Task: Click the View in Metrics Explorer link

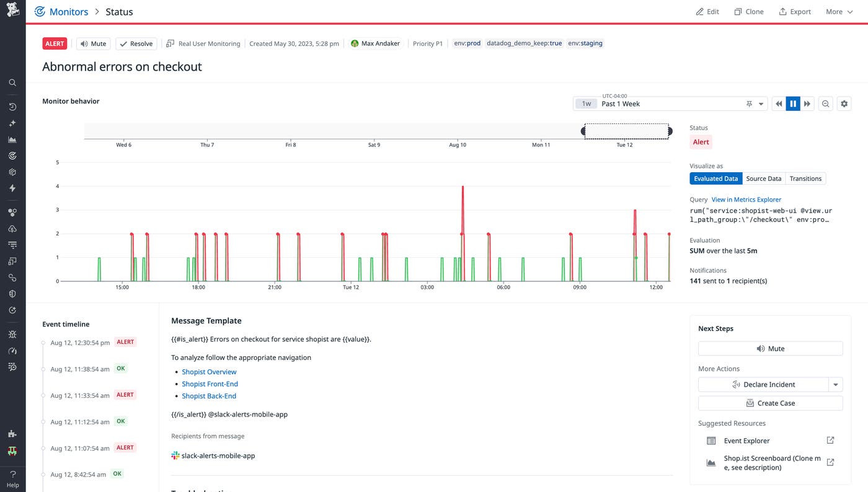Action: click(x=746, y=199)
